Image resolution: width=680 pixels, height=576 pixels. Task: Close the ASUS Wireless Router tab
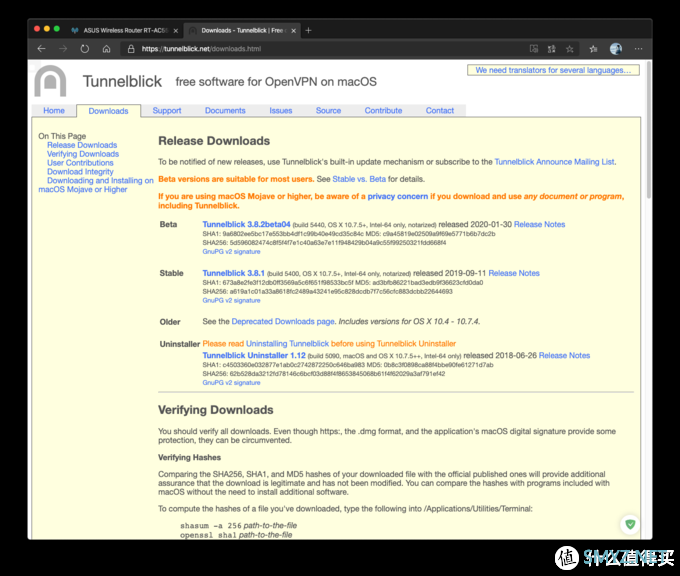coord(176,30)
